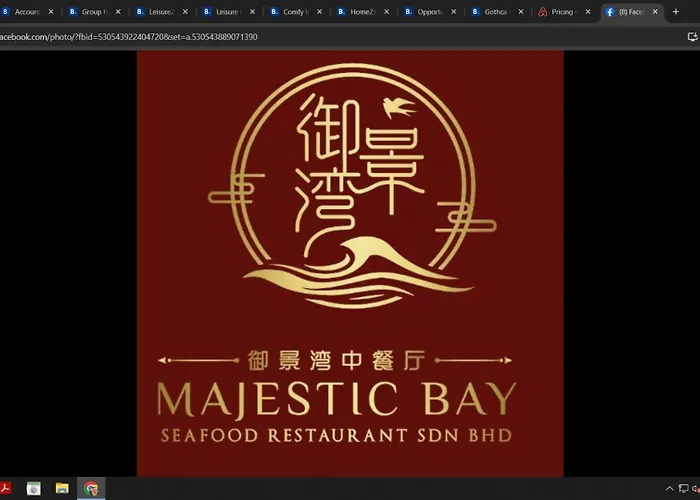
Task: Switch to the Opport browser tab
Action: point(429,12)
